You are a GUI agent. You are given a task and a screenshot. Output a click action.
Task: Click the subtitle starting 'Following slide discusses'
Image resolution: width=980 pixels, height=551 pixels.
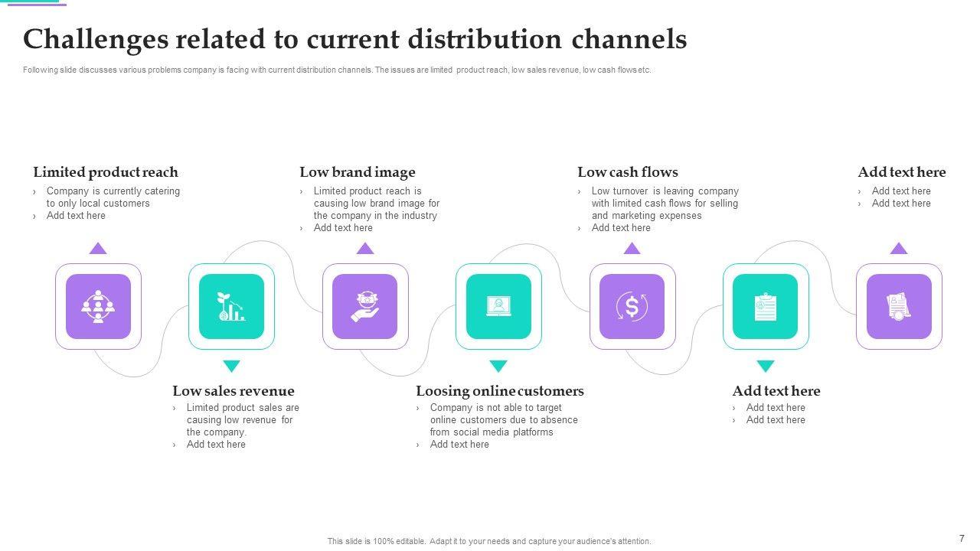coord(337,70)
